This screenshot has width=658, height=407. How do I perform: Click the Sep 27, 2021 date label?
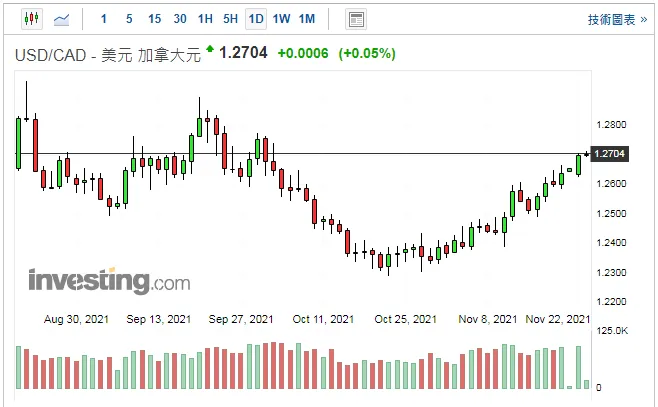(241, 319)
